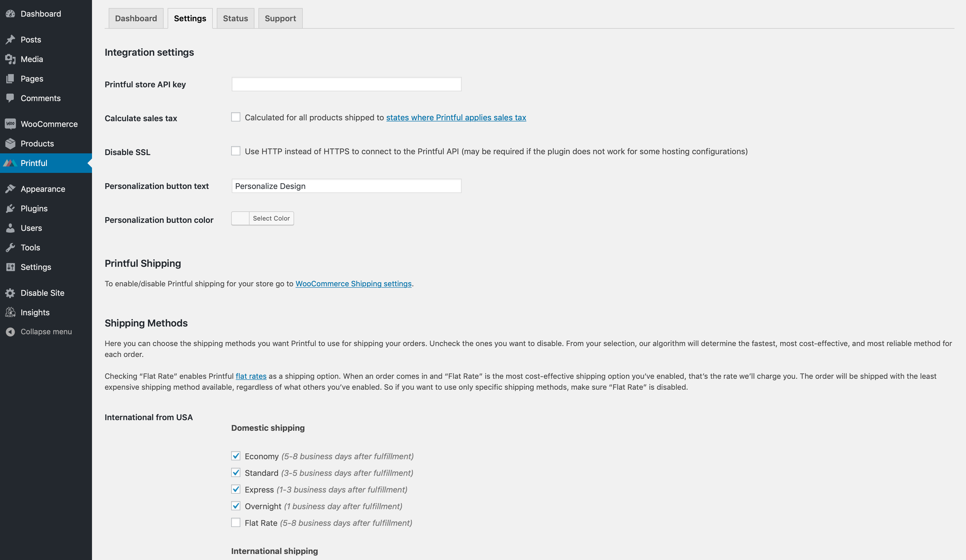The height and width of the screenshot is (560, 966).
Task: Click the WooCommerce Shipping settings link
Action: click(x=354, y=283)
